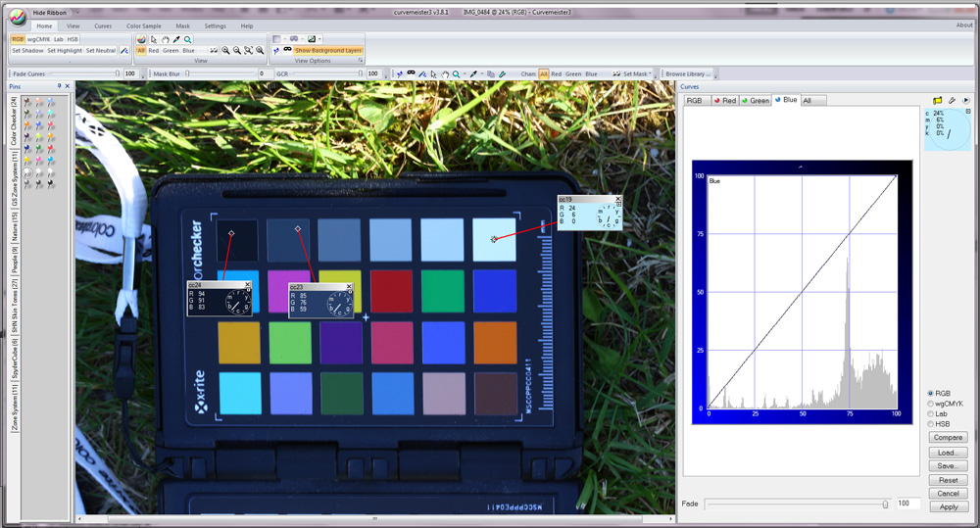Viewport: 980px width, 528px height.
Task: Click the zoom out icon in View group
Action: coord(237,50)
